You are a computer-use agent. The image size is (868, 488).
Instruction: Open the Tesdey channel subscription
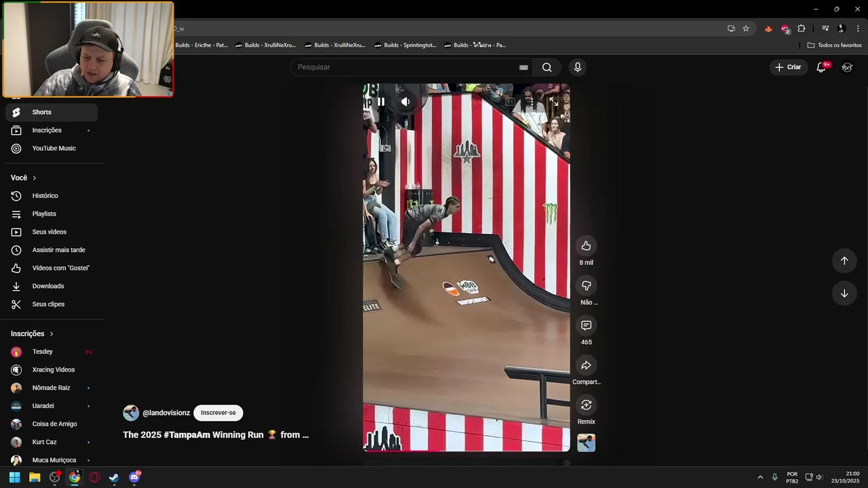point(52,352)
